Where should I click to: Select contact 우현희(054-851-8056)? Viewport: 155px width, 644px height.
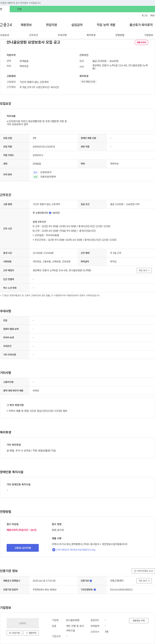45,589
